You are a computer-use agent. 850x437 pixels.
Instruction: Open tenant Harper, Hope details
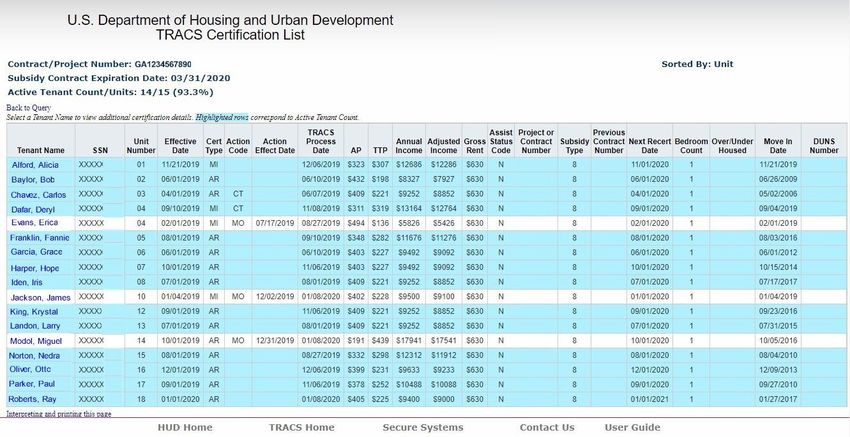35,268
